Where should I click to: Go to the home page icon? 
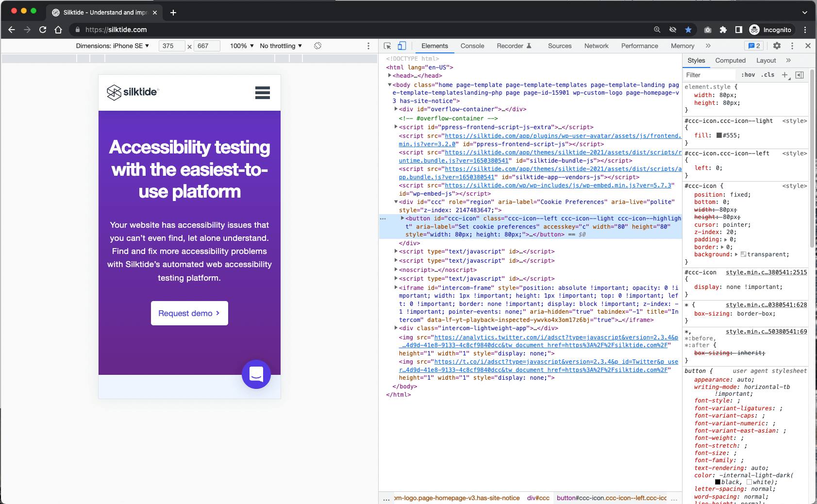[58, 30]
